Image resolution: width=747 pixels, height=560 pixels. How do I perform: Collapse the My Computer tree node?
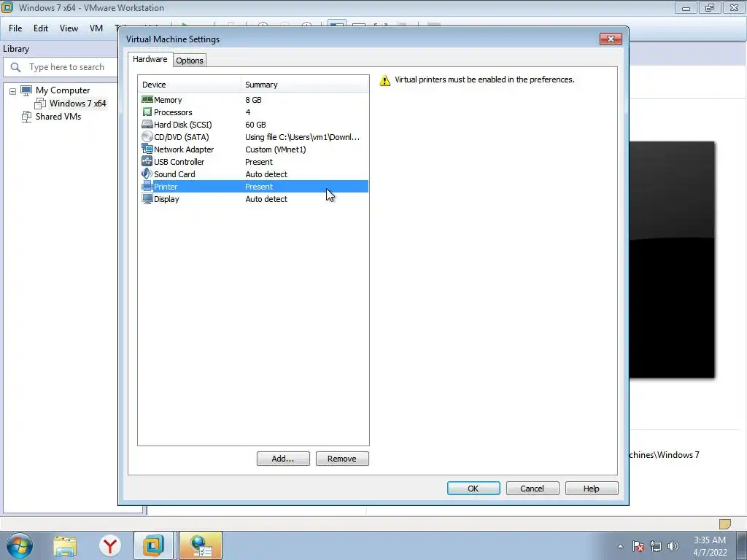pos(13,91)
